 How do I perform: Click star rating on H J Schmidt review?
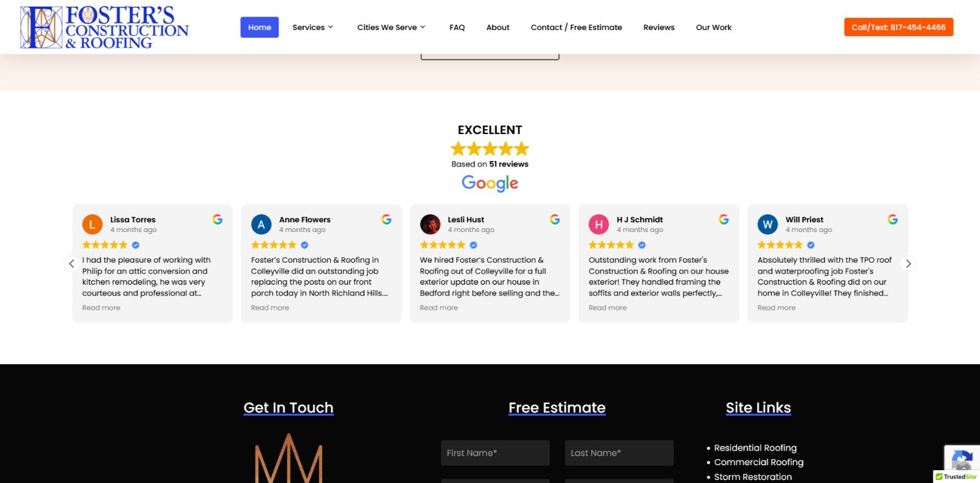pos(611,245)
